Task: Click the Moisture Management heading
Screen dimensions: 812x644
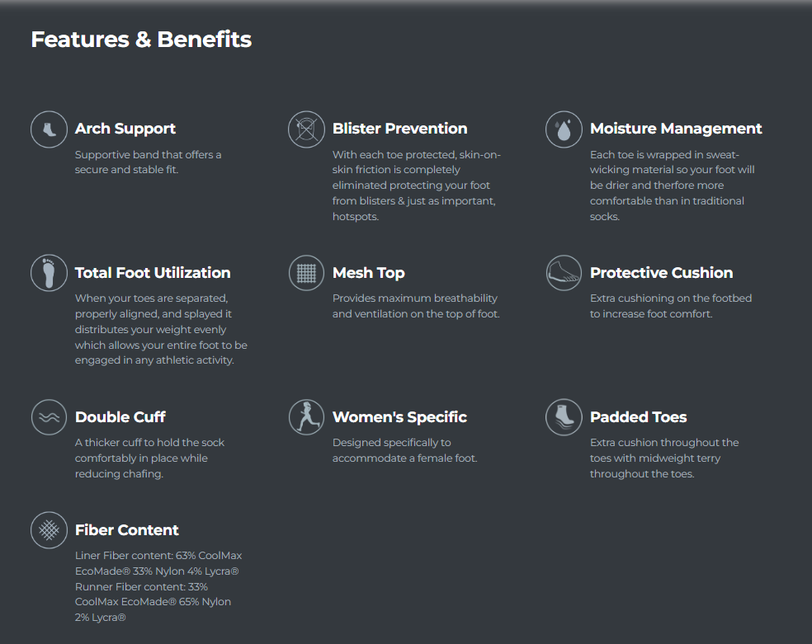Action: (x=676, y=129)
